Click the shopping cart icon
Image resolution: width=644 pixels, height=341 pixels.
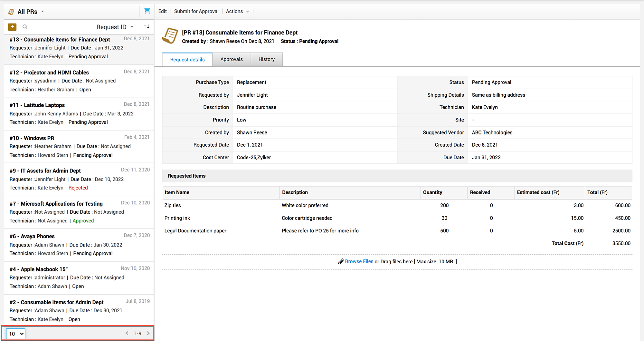click(x=147, y=11)
